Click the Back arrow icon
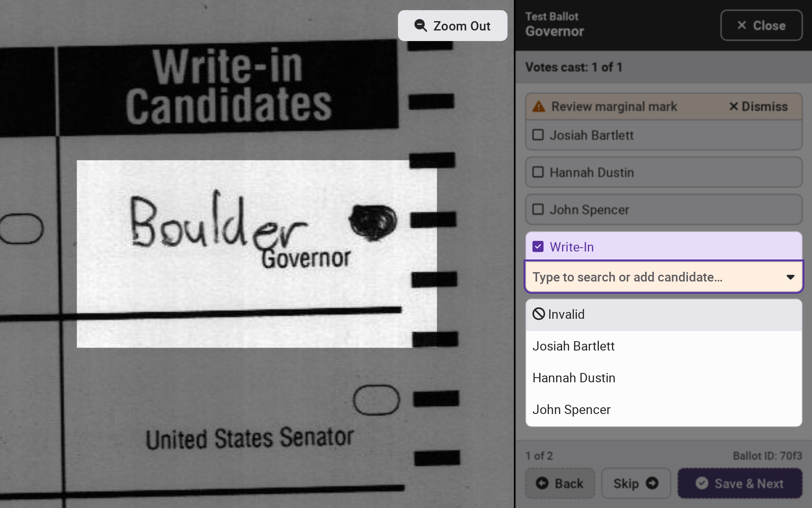This screenshot has width=812, height=508. click(542, 483)
